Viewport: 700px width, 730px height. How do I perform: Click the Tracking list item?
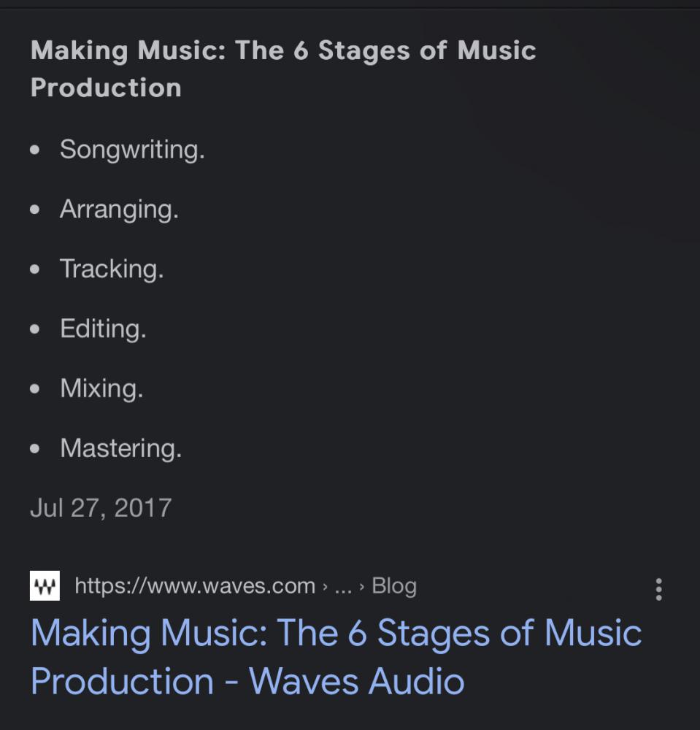(x=112, y=269)
